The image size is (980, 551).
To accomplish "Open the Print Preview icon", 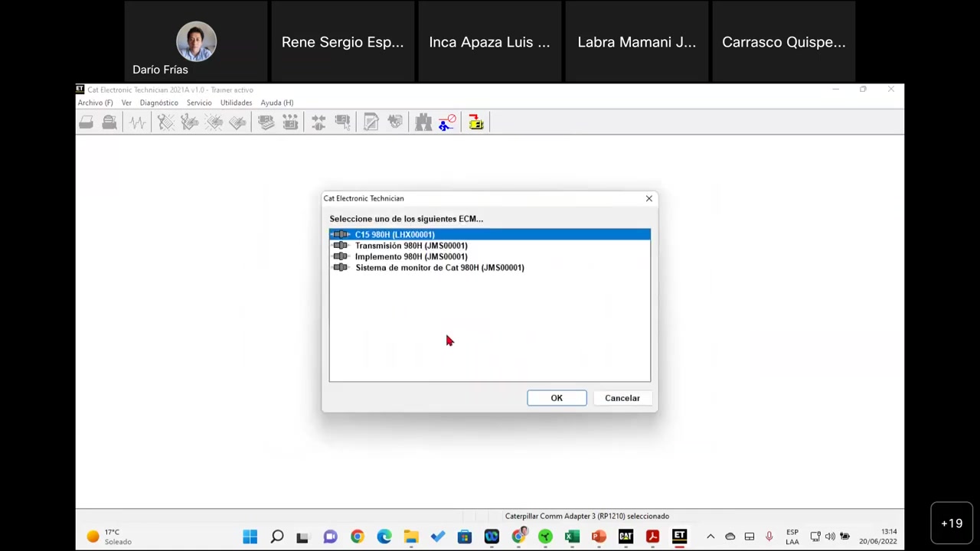I will point(109,122).
